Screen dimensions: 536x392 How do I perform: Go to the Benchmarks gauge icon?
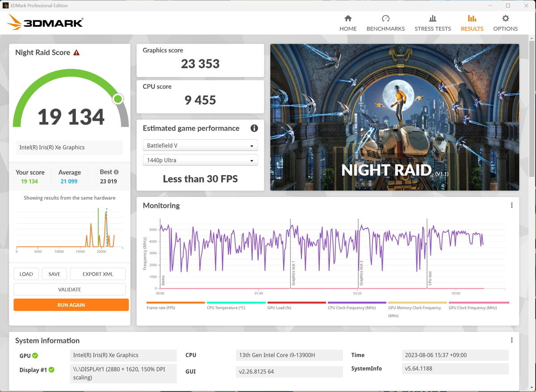(385, 18)
